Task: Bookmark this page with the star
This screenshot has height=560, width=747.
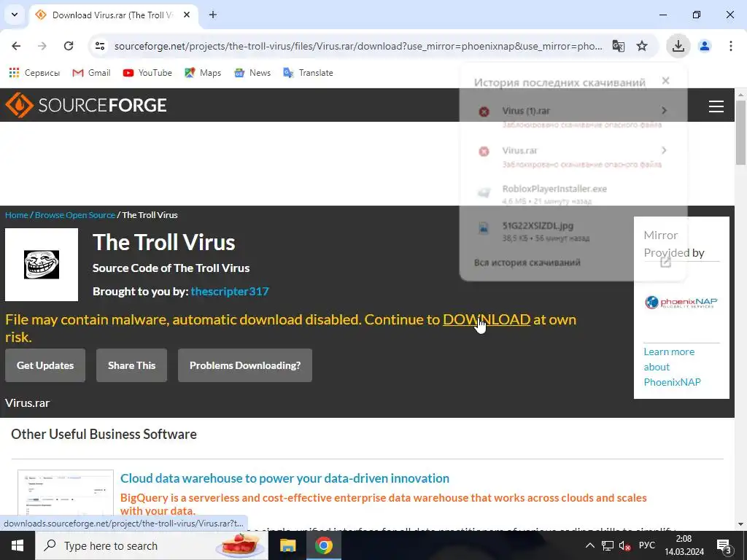Action: coord(642,46)
